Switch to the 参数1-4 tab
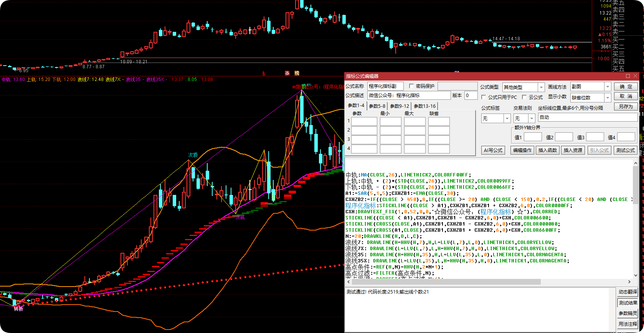Viewport: 644px width, 333px height. pos(356,106)
